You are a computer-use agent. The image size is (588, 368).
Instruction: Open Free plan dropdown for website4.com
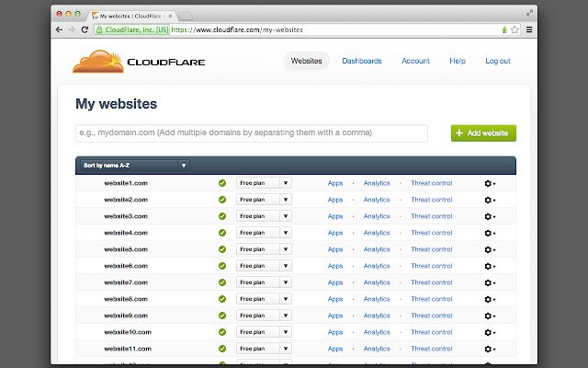pyautogui.click(x=264, y=233)
